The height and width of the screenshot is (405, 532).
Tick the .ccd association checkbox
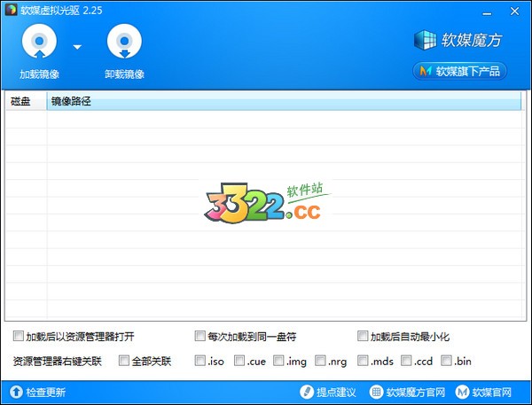tap(406, 360)
